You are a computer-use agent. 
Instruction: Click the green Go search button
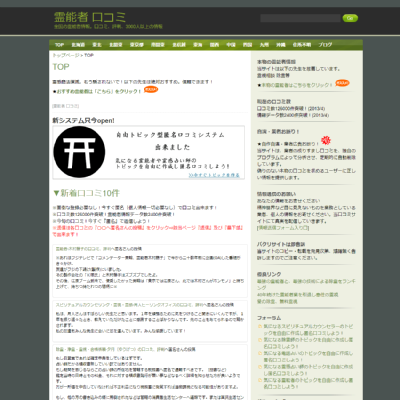tap(350, 18)
